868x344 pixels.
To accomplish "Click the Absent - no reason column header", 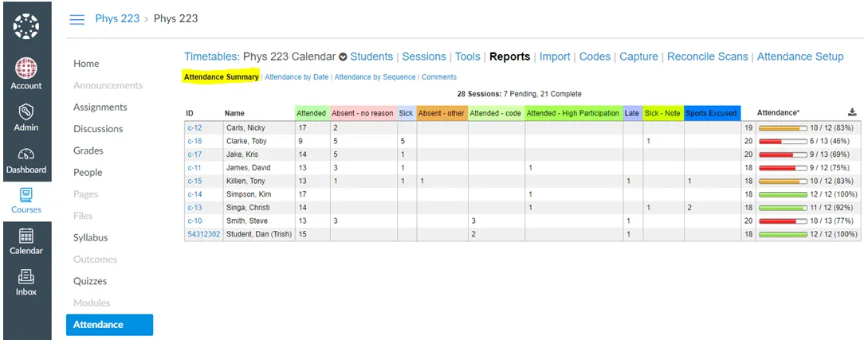I will [363, 113].
